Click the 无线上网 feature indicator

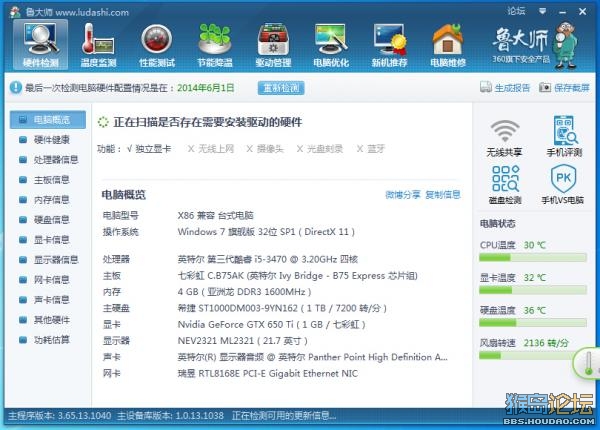[210, 148]
